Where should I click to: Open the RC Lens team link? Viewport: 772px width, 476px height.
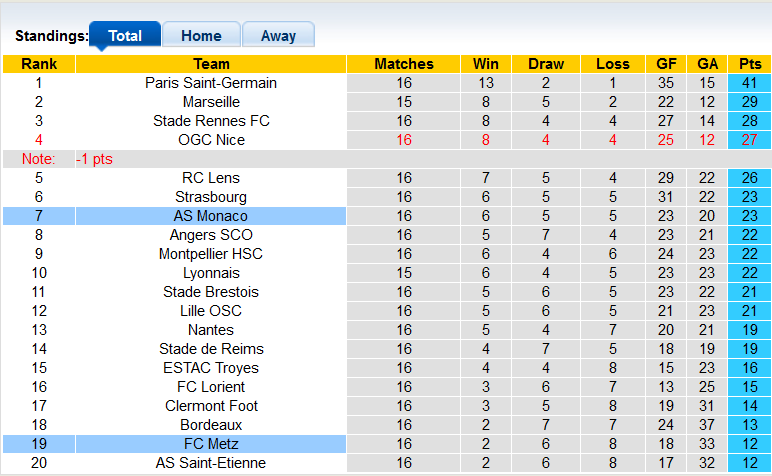[211, 178]
